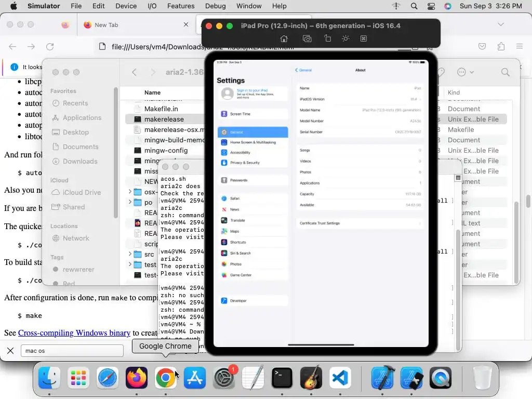Open Home Screen & Multitasking settings

tap(253, 142)
